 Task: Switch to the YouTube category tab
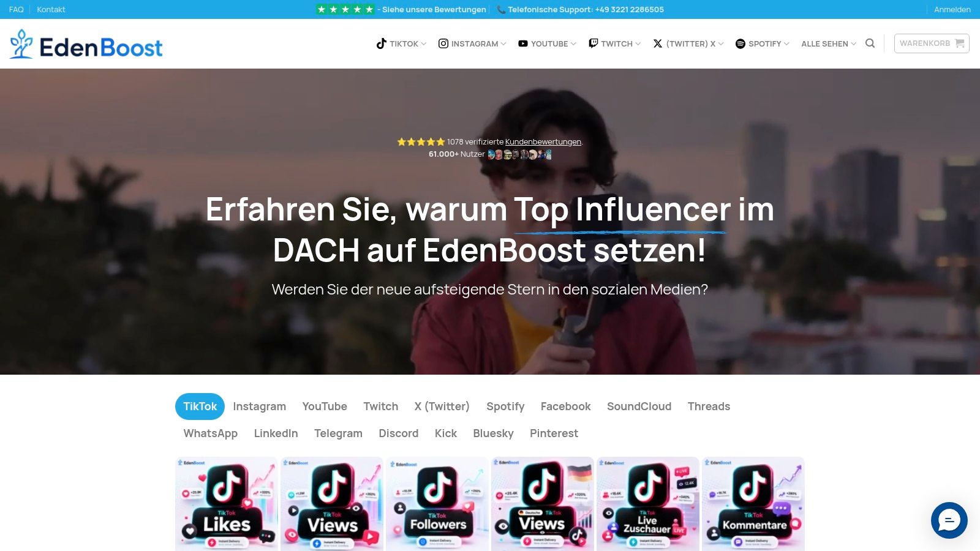325,407
